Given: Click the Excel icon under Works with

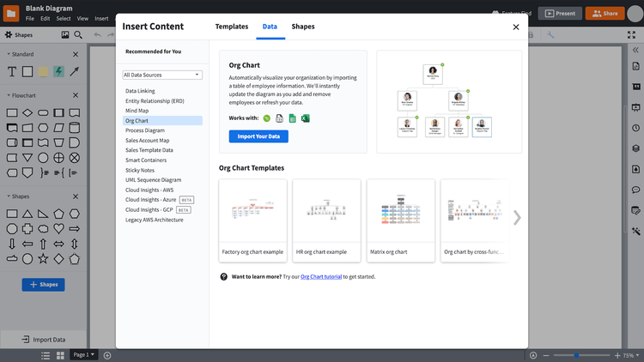Looking at the screenshot, I should click(x=305, y=118).
